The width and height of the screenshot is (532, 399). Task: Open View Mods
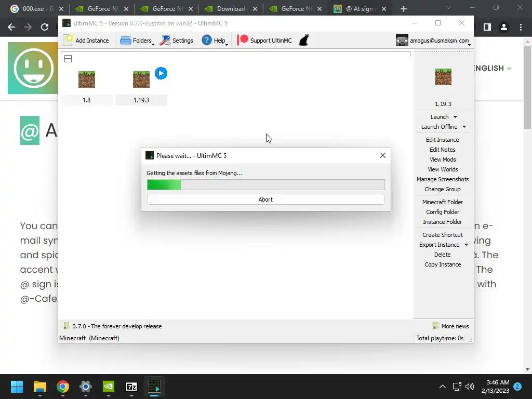point(443,159)
